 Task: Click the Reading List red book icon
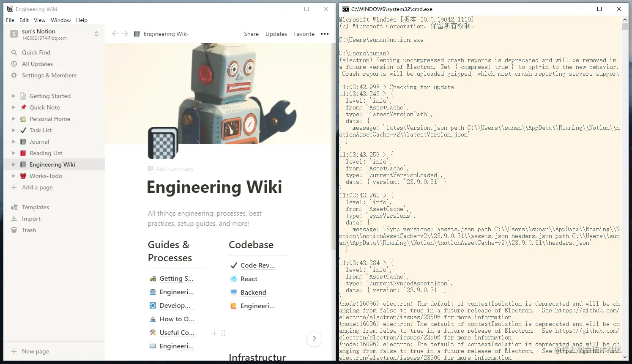(23, 153)
